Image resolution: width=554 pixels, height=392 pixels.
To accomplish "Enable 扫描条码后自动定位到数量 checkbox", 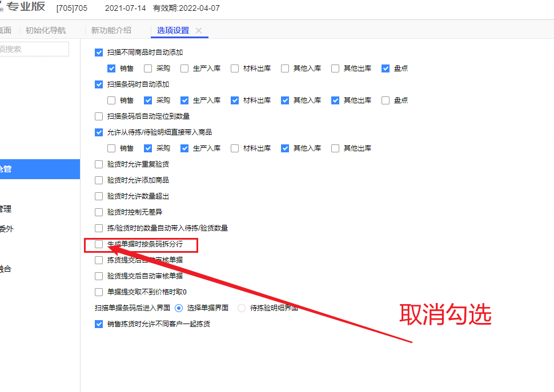I will pos(99,116).
